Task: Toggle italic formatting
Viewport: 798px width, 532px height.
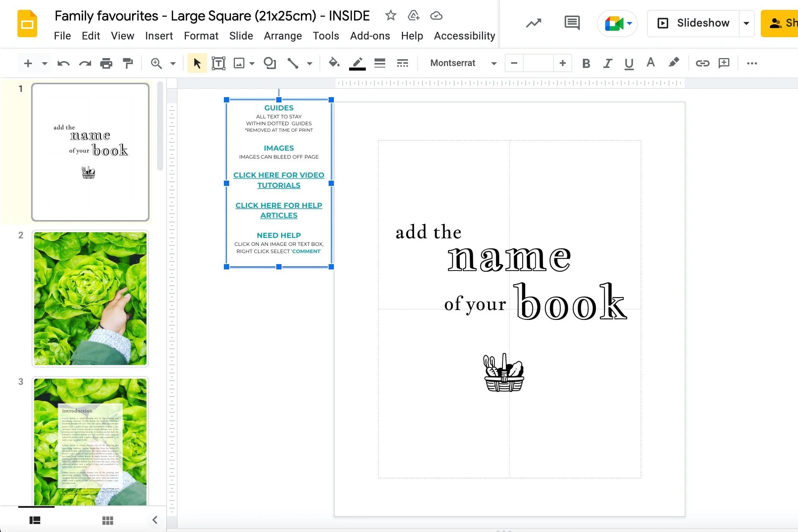Action: (608, 63)
